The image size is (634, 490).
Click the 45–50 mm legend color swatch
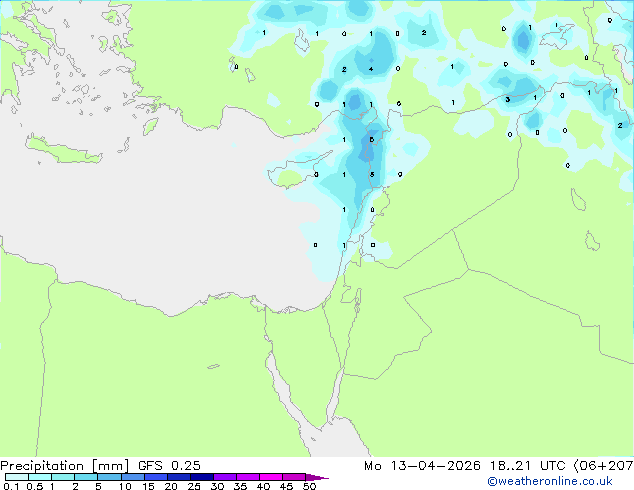[294, 477]
